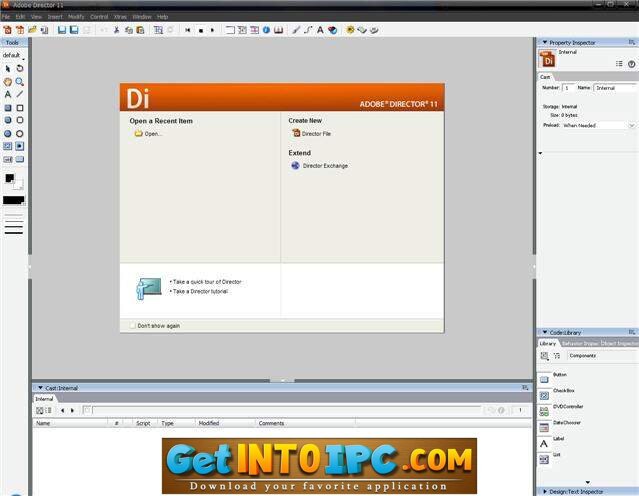
Task: Open the File menu
Action: pos(6,17)
